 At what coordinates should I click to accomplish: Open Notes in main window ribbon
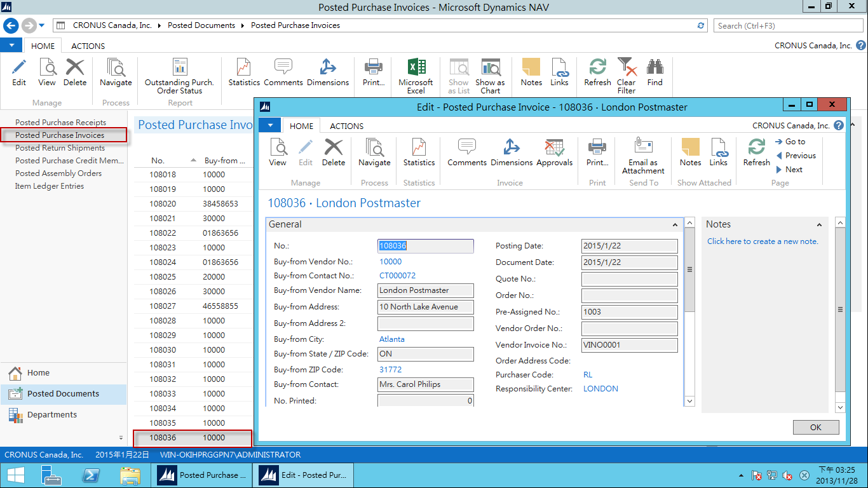(x=531, y=72)
